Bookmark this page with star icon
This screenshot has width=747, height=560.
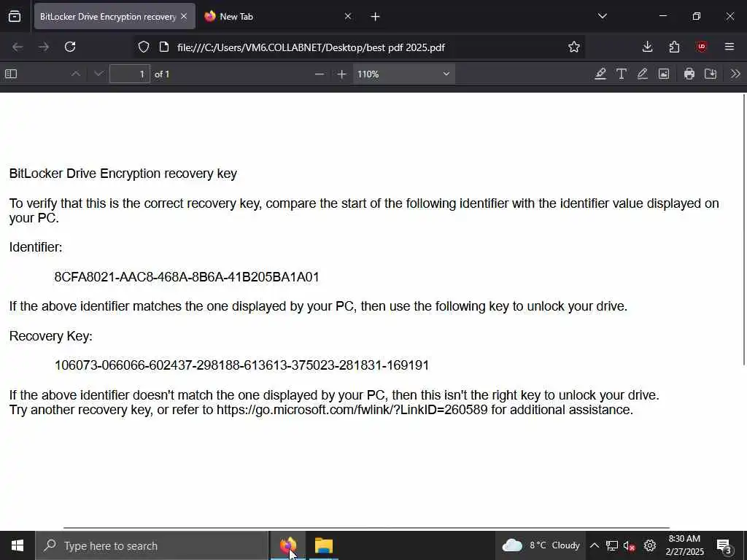574,47
